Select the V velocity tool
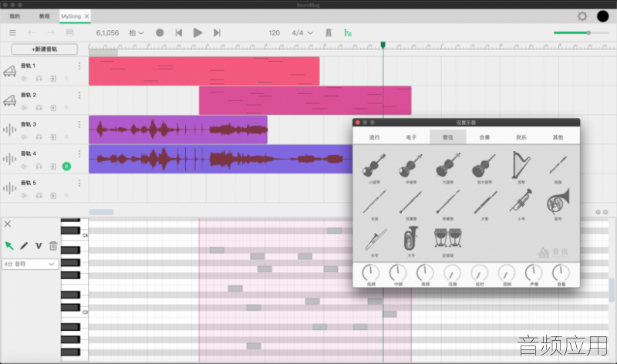The height and width of the screenshot is (364, 617). pyautogui.click(x=39, y=245)
